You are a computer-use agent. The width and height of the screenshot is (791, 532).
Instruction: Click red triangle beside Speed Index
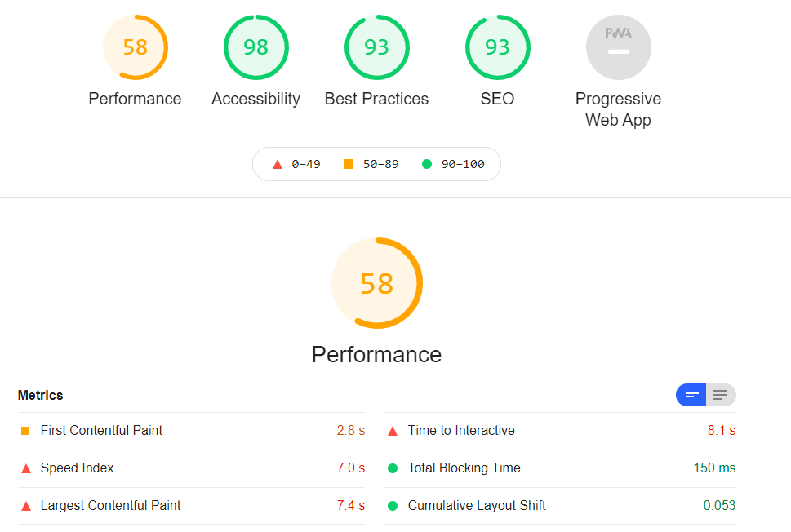coord(26,468)
